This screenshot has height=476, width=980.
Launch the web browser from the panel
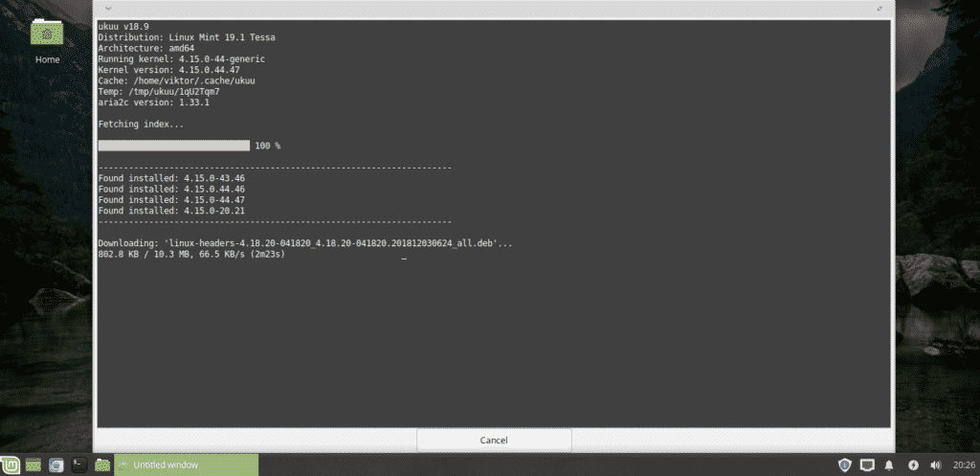(x=56, y=465)
